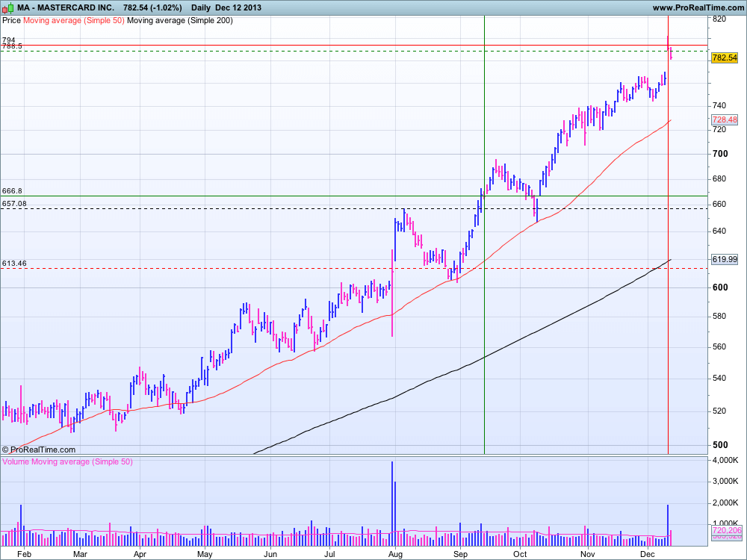The width and height of the screenshot is (747, 560).
Task: Click the 619.99 moving average value tag
Action: [x=725, y=259]
